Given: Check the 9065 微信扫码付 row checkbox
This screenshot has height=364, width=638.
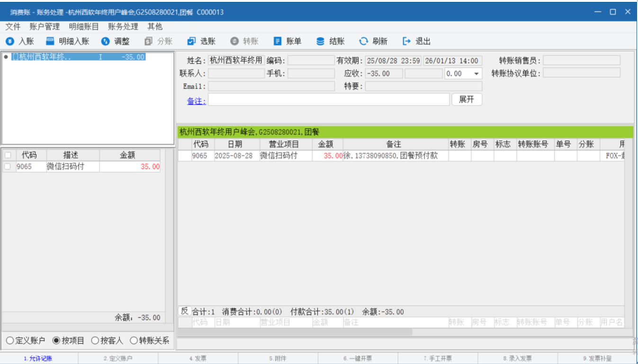Looking at the screenshot, I should (x=8, y=167).
